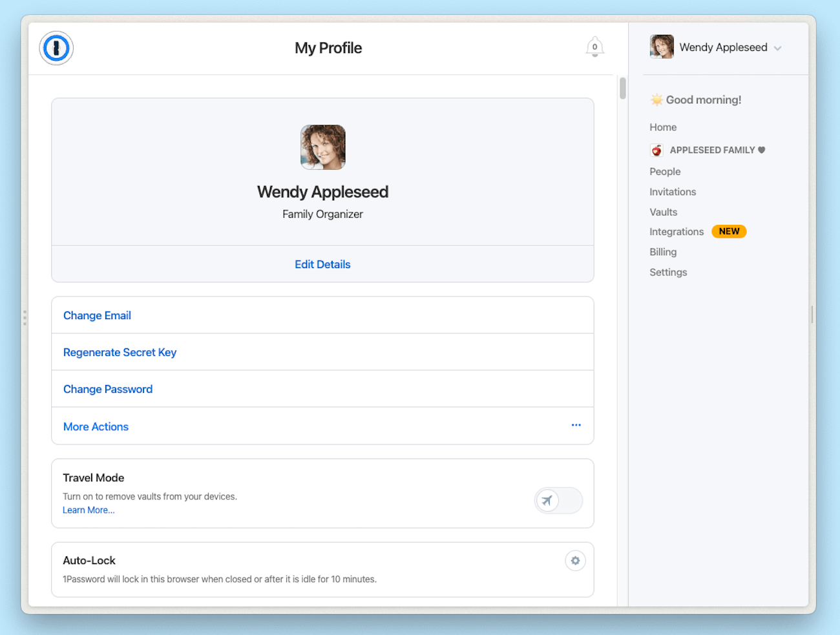The height and width of the screenshot is (635, 840).
Task: Enable the Travel Mode switch
Action: pyautogui.click(x=558, y=501)
